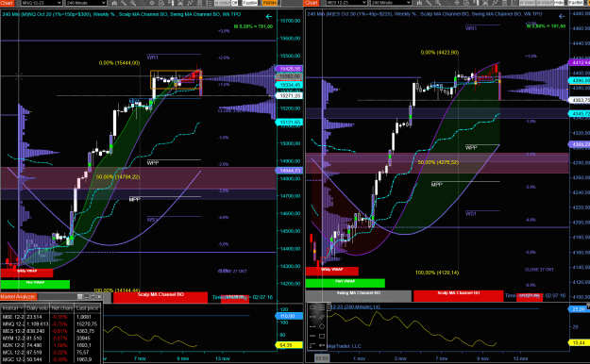Select Zoom In magnifier in MES chart toolbar
Image resolution: width=590 pixels, height=364 pixels.
pos(438,3)
